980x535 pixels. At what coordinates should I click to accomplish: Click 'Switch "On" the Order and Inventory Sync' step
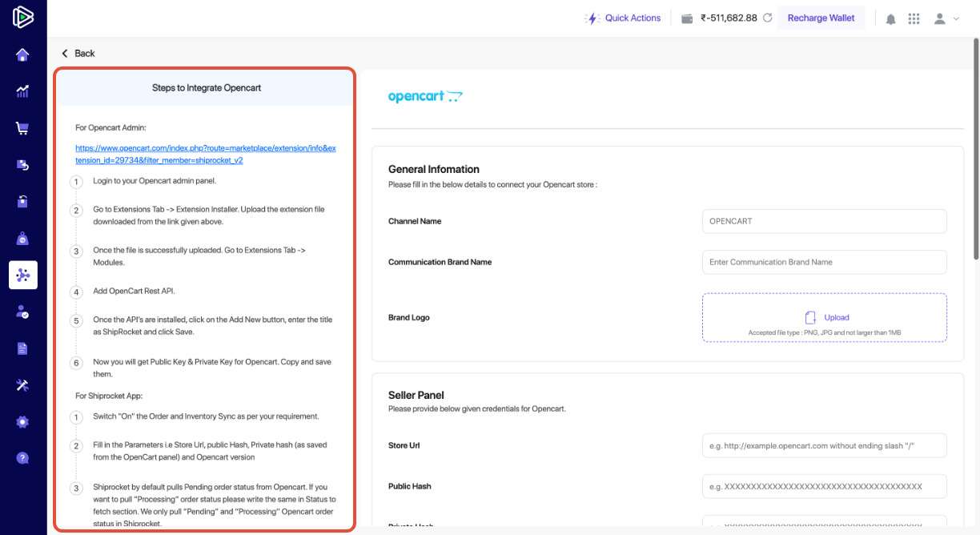(x=206, y=416)
